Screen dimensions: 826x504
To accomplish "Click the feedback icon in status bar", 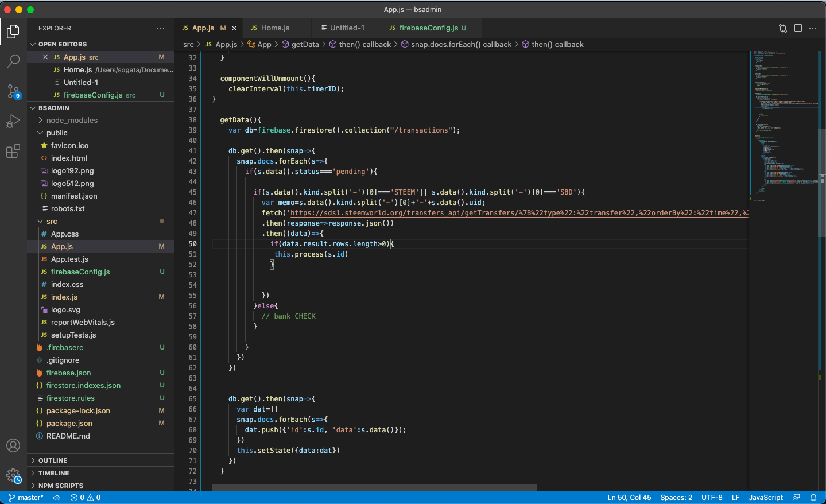I will point(796,498).
